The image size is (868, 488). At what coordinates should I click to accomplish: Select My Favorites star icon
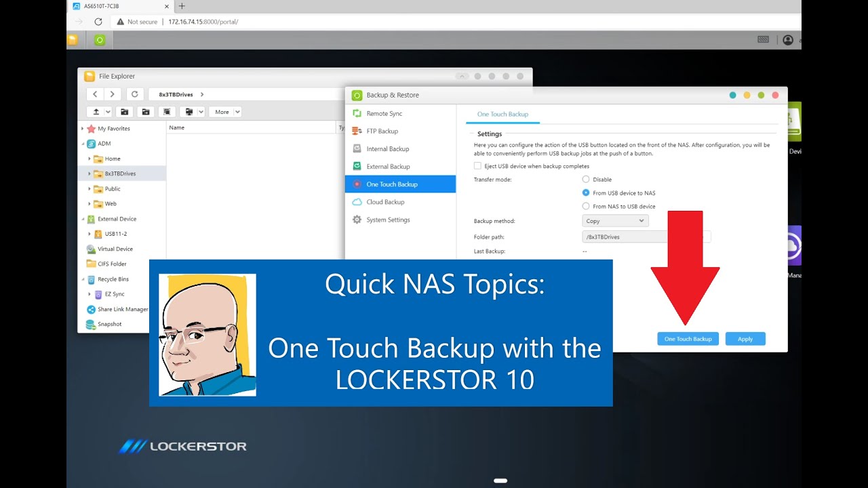pos(91,129)
